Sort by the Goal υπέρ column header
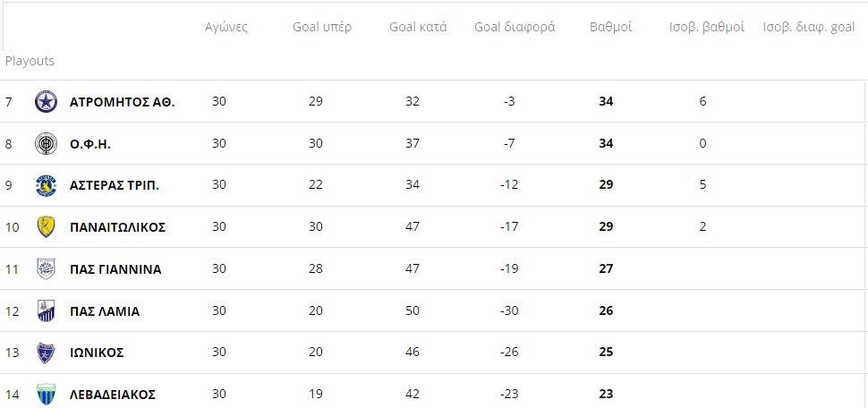868x408 pixels. (322, 27)
